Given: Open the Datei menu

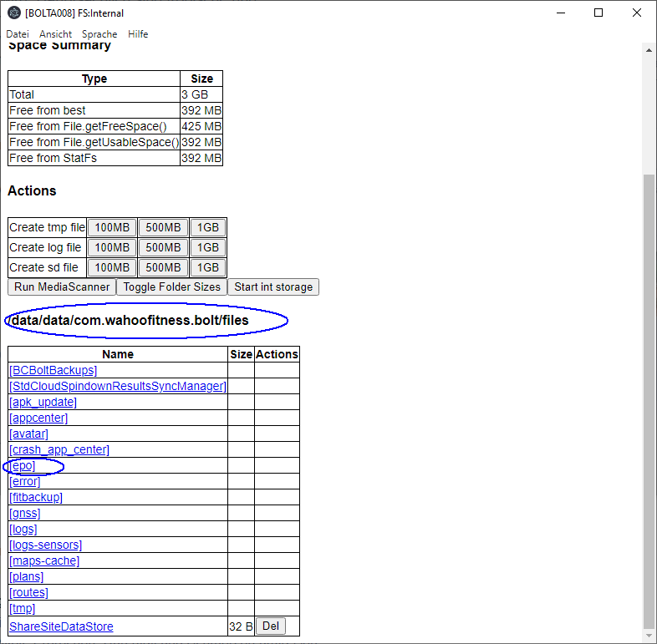Looking at the screenshot, I should [x=18, y=34].
